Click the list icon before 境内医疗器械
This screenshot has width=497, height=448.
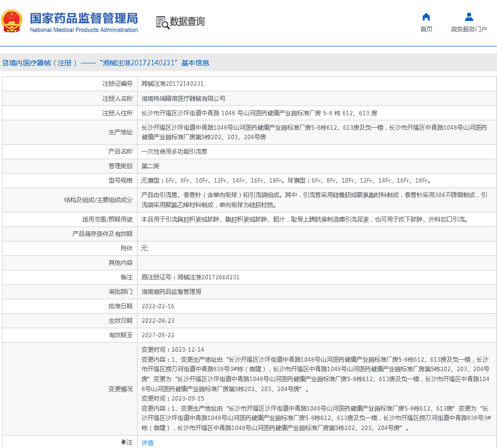click(x=5, y=63)
